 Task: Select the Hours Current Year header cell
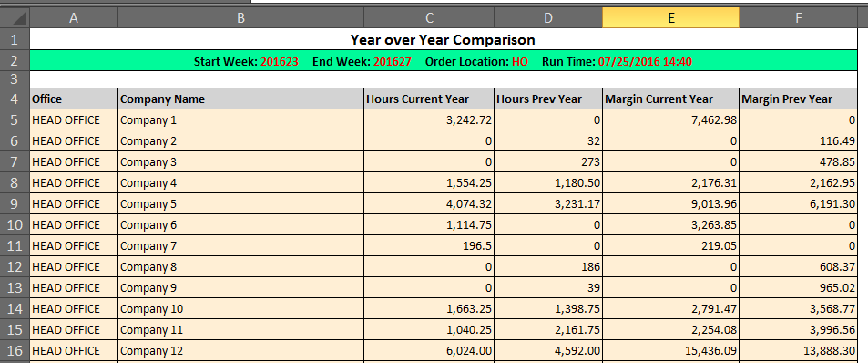(429, 99)
